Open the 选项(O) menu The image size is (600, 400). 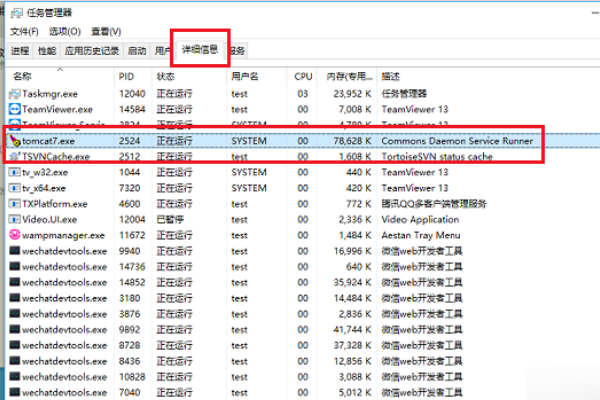(x=65, y=31)
